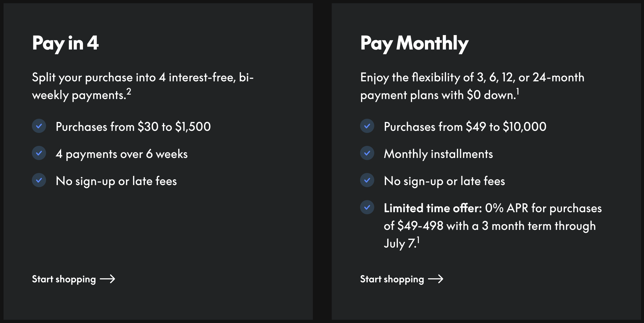Image resolution: width=644 pixels, height=323 pixels.
Task: Click checkmark beside Pay in 4 no late fees
Action: [x=39, y=180]
